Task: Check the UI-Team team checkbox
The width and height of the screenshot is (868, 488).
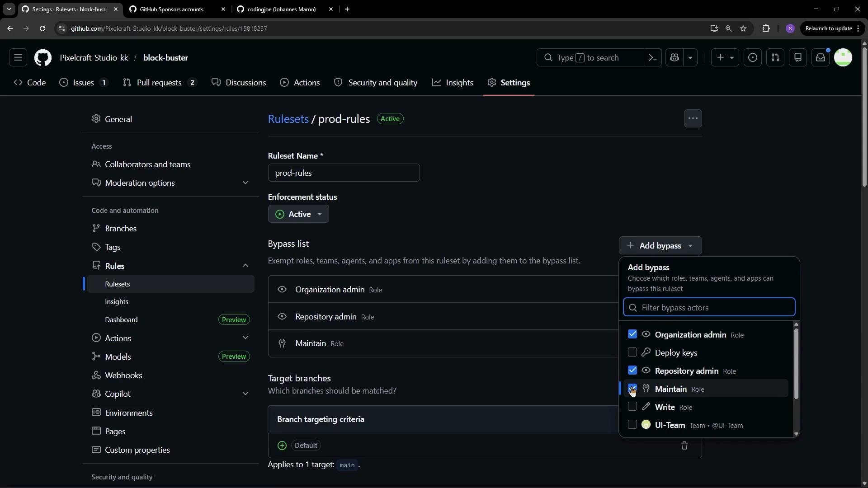Action: tap(632, 425)
